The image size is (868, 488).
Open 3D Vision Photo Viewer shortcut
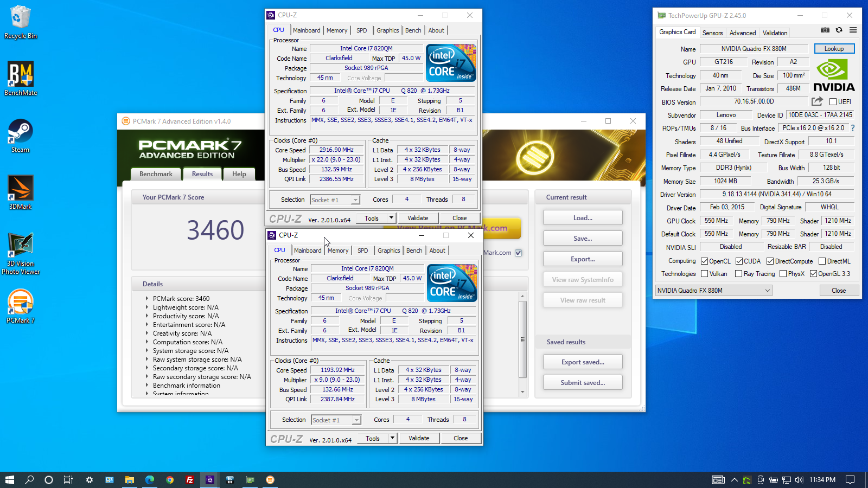(x=21, y=254)
